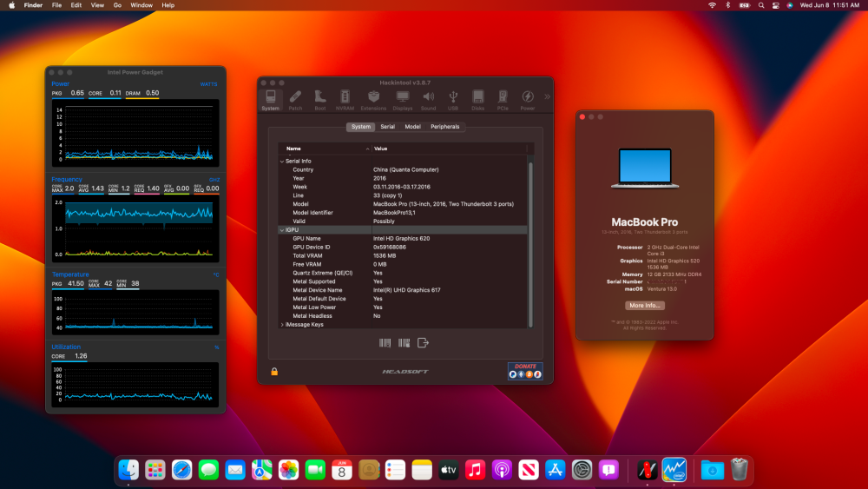Click the Siri icon in menu bar

click(x=790, y=5)
